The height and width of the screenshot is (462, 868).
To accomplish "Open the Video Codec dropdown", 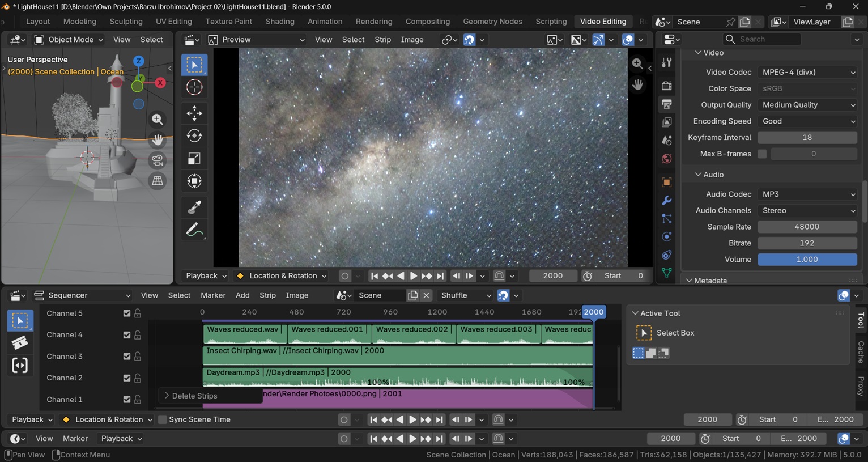I will pyautogui.click(x=807, y=72).
